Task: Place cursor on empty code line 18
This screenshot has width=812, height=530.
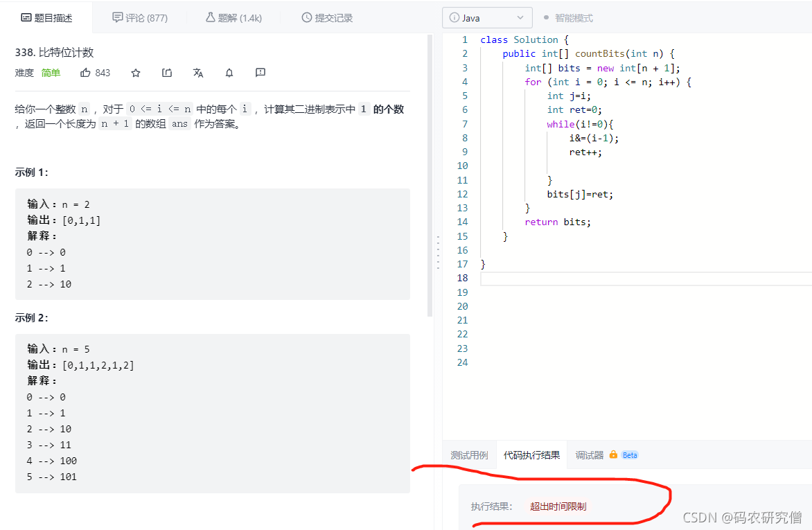Action: (x=646, y=279)
